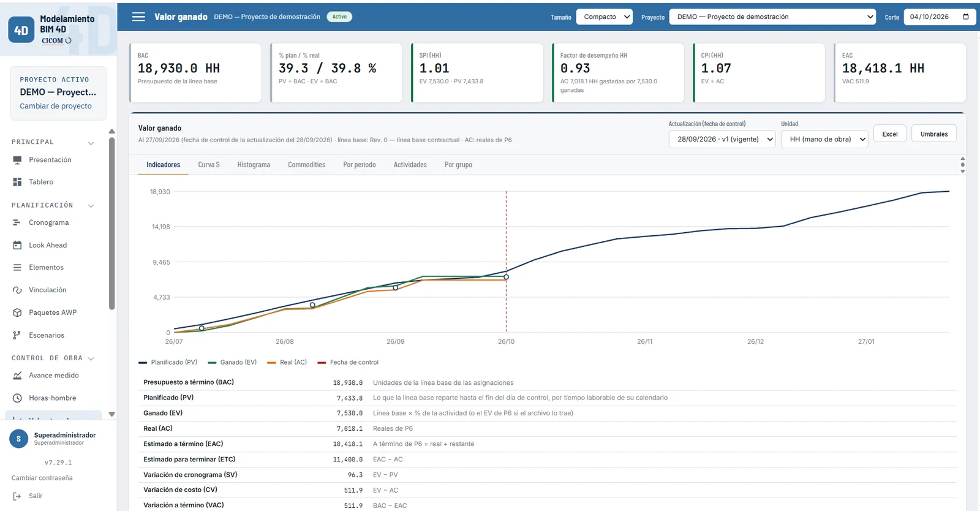Click the 4D app logo
The width and height of the screenshot is (980, 511).
click(21, 30)
